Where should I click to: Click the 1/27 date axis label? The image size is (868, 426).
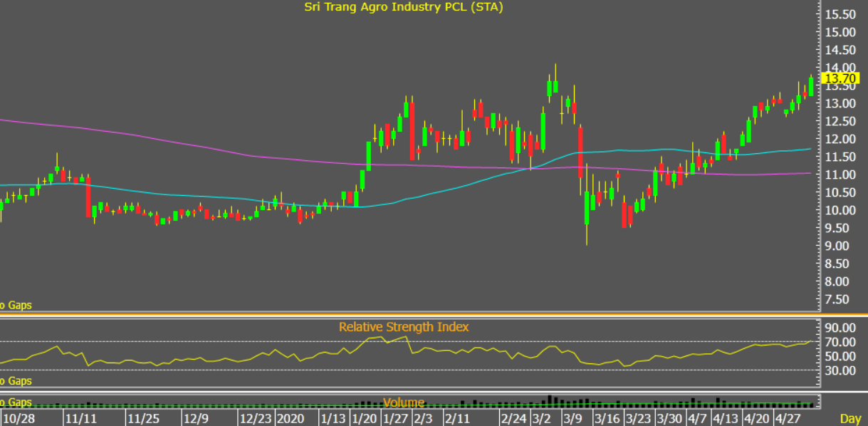(397, 418)
